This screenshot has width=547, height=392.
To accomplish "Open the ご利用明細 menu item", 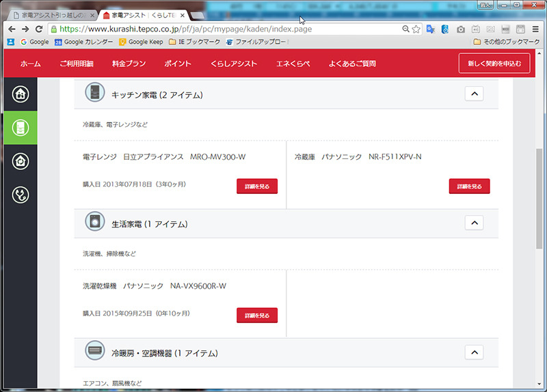I will click(x=77, y=64).
